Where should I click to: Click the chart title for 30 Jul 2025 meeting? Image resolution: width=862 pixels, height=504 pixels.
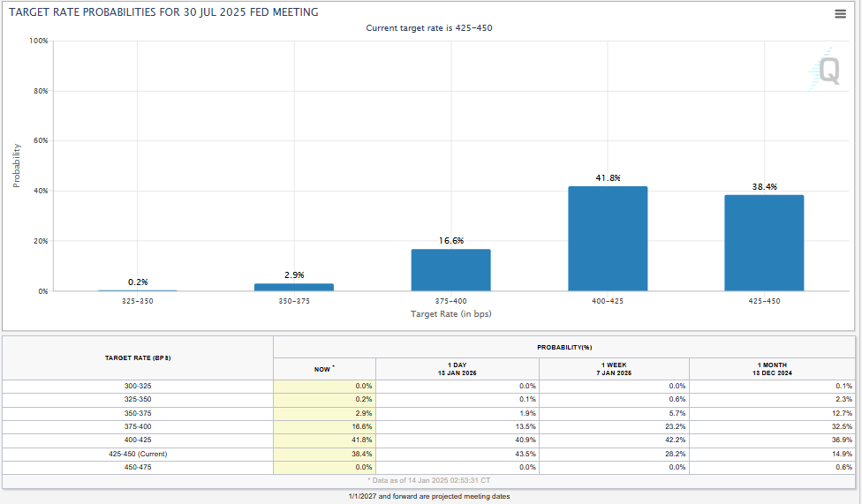click(163, 12)
